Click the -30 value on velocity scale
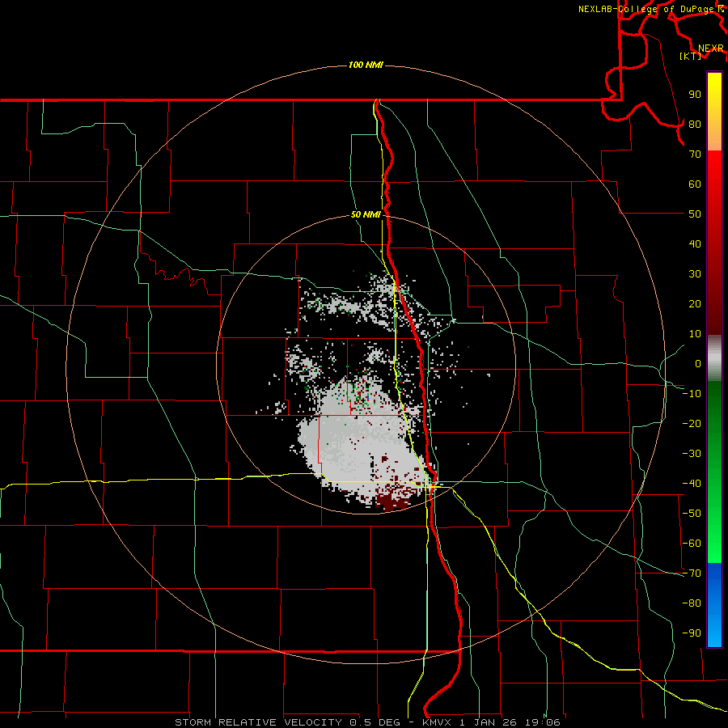 692,454
